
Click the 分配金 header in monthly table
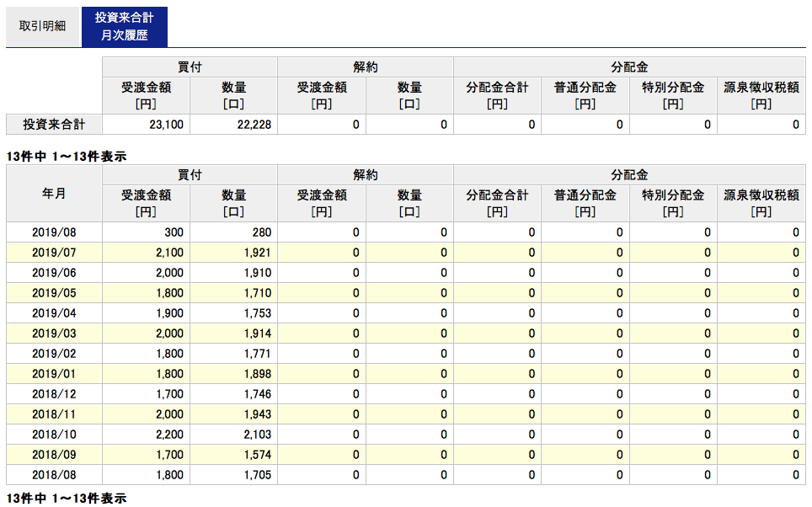click(630, 175)
